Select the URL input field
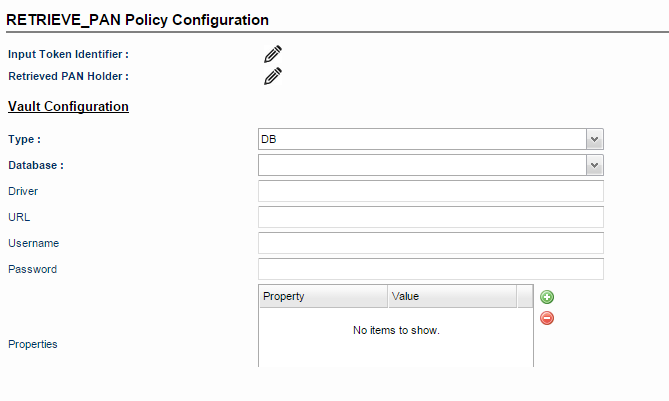 pos(430,217)
